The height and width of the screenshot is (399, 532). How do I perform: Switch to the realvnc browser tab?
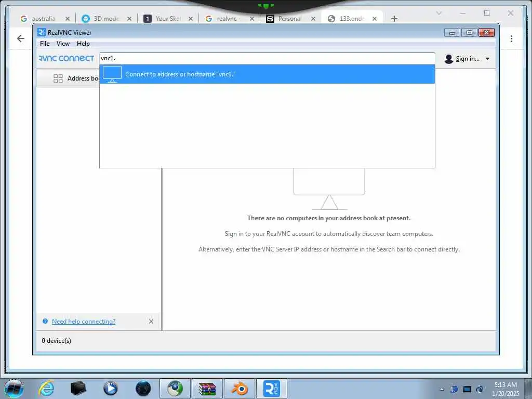(x=229, y=18)
